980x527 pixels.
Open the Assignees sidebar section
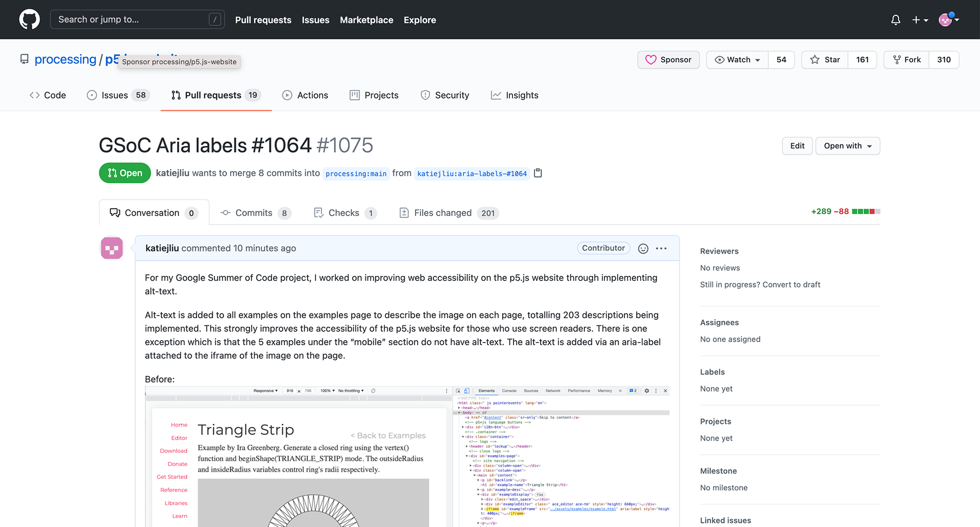(719, 322)
